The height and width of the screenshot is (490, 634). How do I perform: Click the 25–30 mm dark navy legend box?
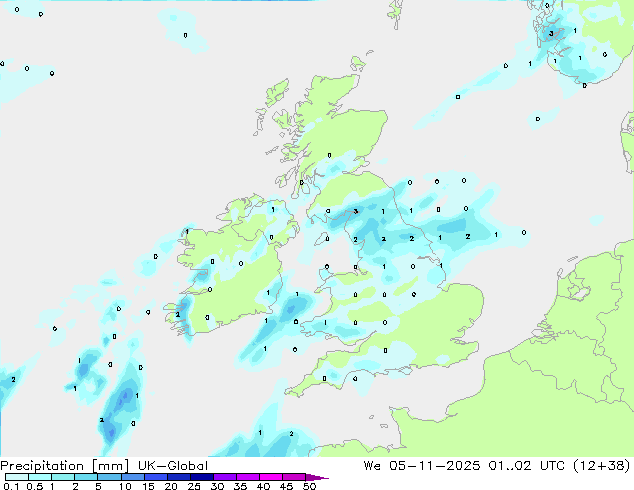pos(202,477)
